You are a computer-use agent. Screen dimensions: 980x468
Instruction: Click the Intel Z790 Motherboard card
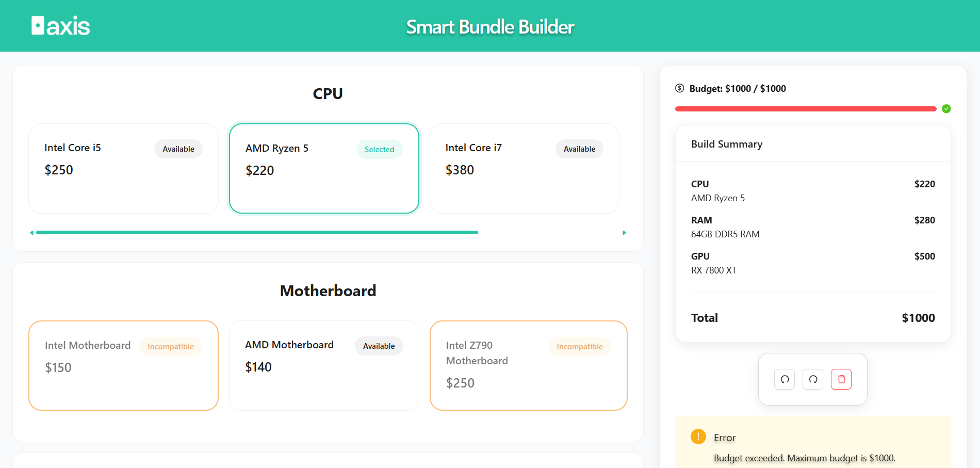pos(529,365)
